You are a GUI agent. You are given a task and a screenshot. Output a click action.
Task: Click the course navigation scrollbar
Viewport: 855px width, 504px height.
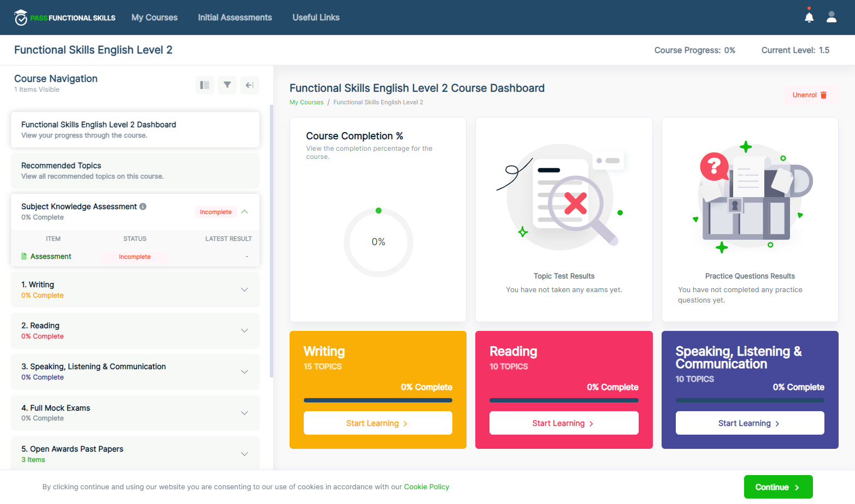click(272, 241)
